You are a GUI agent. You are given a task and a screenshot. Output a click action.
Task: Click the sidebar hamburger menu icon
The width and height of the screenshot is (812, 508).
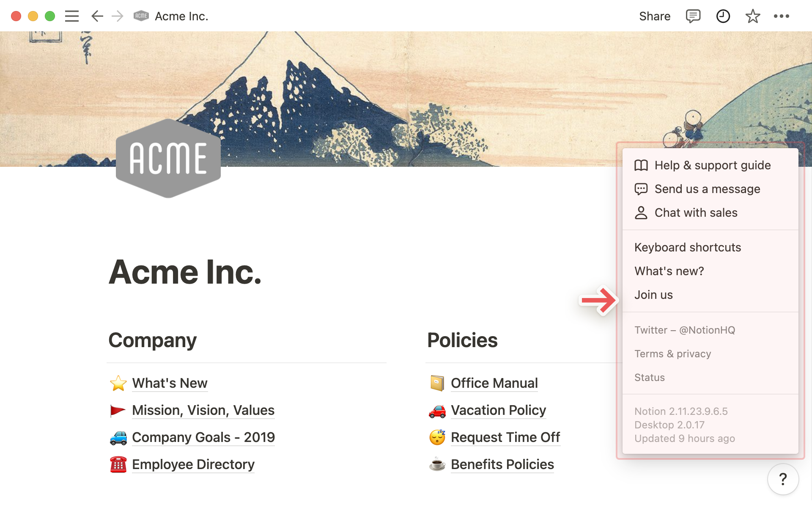pyautogui.click(x=71, y=16)
